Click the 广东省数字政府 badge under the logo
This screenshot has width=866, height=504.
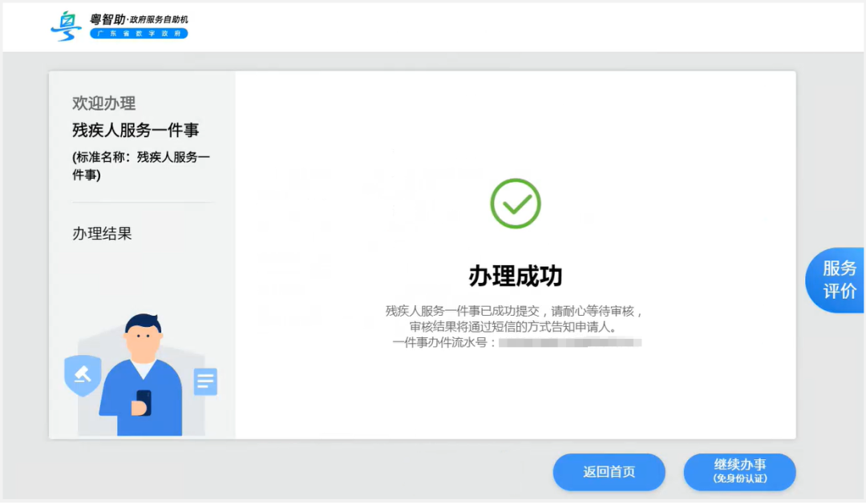(x=138, y=34)
